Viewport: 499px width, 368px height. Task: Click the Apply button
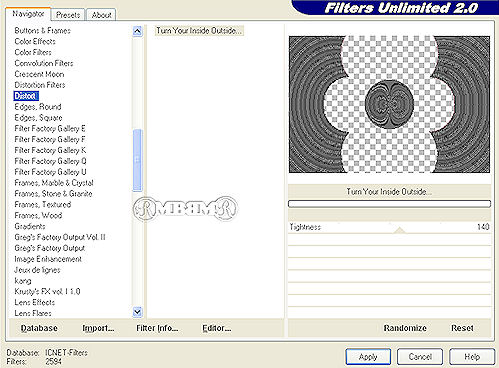(368, 357)
